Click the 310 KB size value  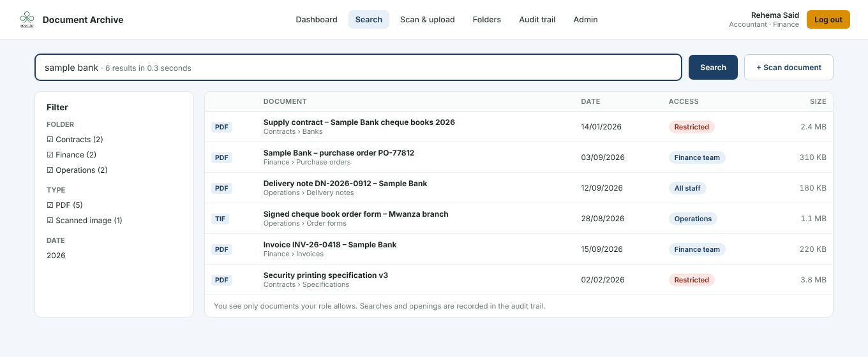coord(812,157)
